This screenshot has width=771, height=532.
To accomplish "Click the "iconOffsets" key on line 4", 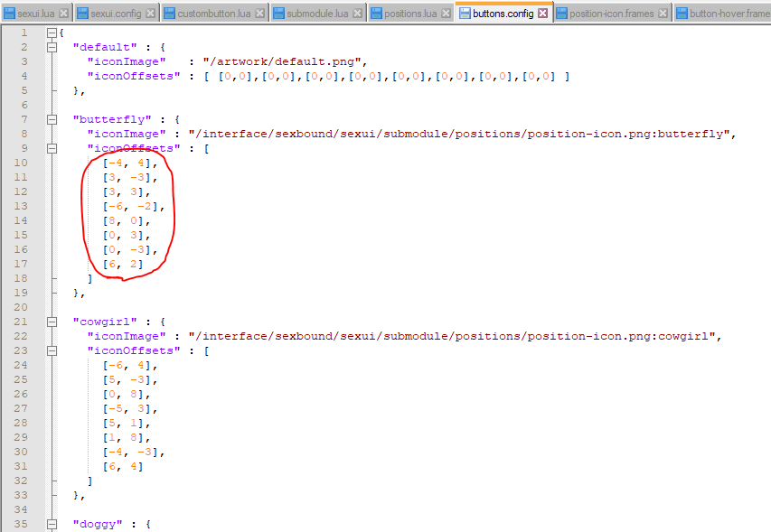I will click(x=134, y=76).
